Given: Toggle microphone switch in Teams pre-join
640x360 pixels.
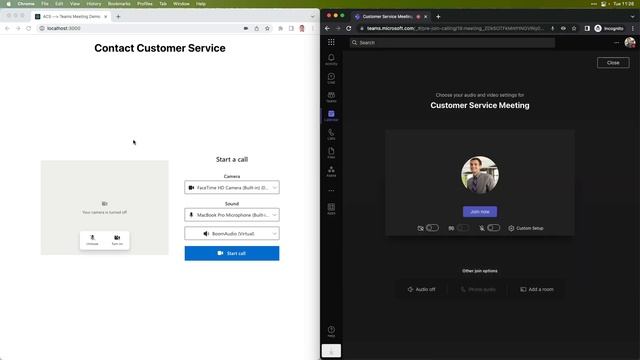Looking at the screenshot, I should 493,228.
